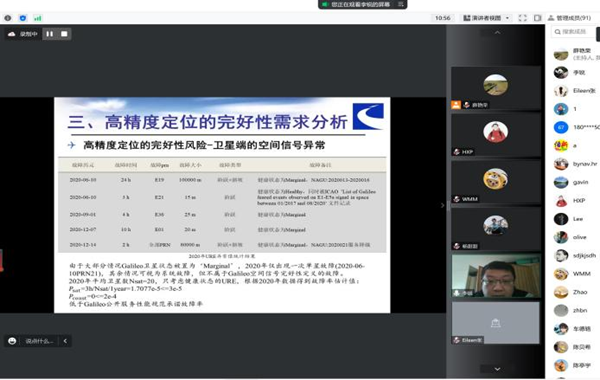Stop the cloud recording

point(64,34)
